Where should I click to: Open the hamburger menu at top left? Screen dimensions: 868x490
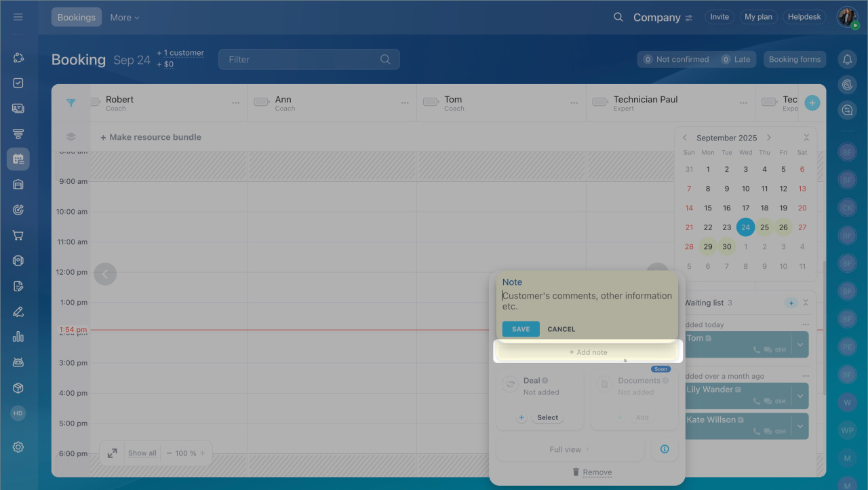coord(18,17)
